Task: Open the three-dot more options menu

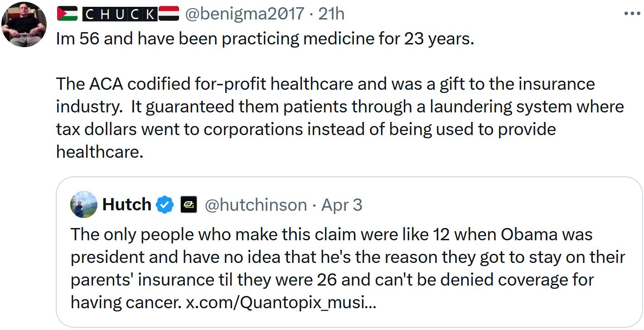Action: pos(632,14)
